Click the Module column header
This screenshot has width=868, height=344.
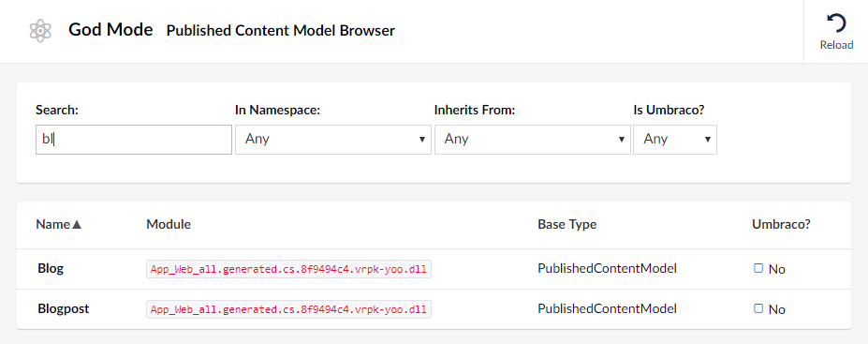pos(169,224)
